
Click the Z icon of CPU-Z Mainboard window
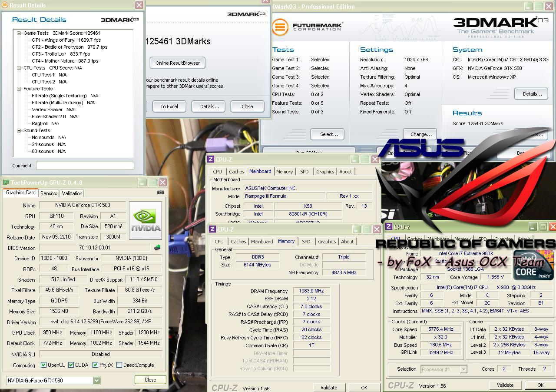pos(211,159)
